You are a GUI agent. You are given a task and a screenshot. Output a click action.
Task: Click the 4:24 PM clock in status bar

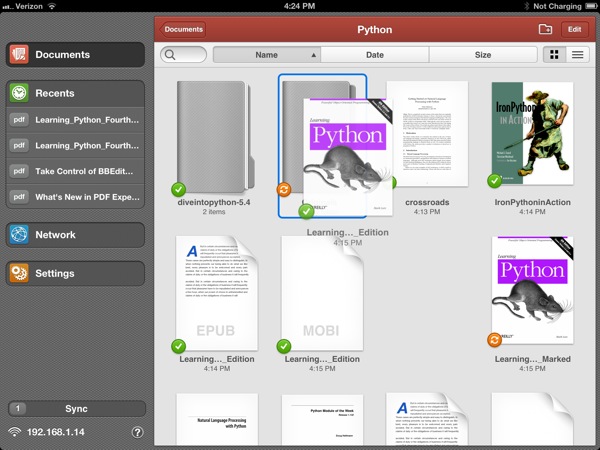coord(299,6)
